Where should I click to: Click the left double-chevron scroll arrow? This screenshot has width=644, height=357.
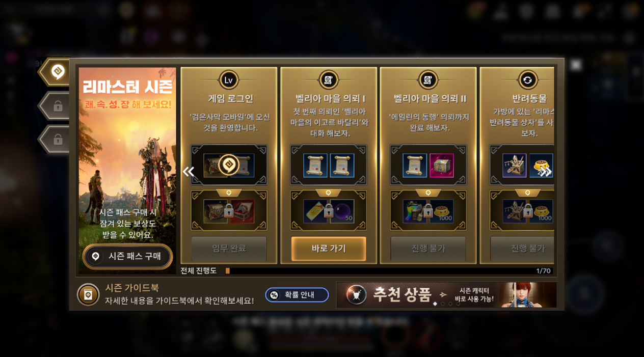(189, 172)
